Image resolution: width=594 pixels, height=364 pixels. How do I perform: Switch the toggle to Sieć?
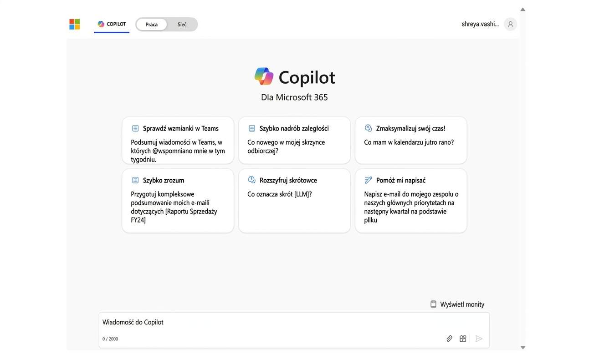(182, 25)
